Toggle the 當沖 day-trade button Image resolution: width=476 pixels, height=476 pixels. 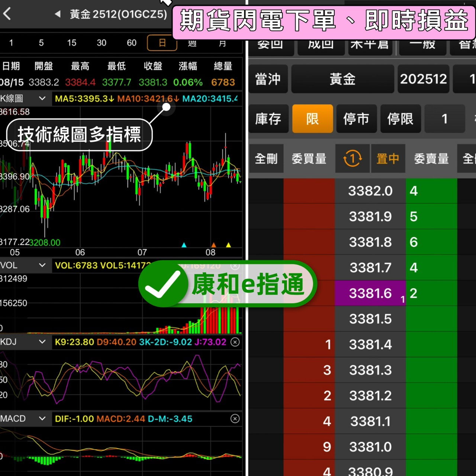coord(268,79)
